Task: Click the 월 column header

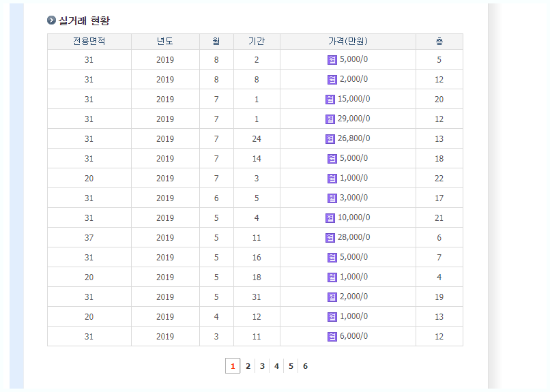Action: [216, 42]
